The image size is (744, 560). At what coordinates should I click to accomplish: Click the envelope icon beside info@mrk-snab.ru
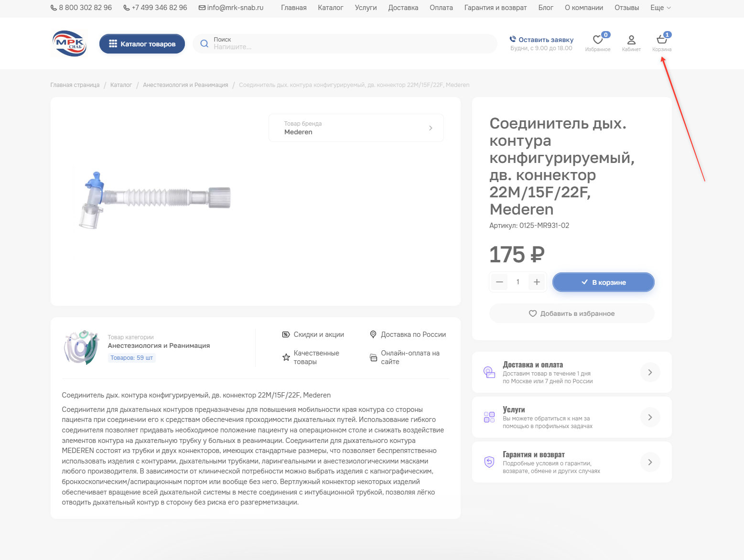pyautogui.click(x=202, y=8)
